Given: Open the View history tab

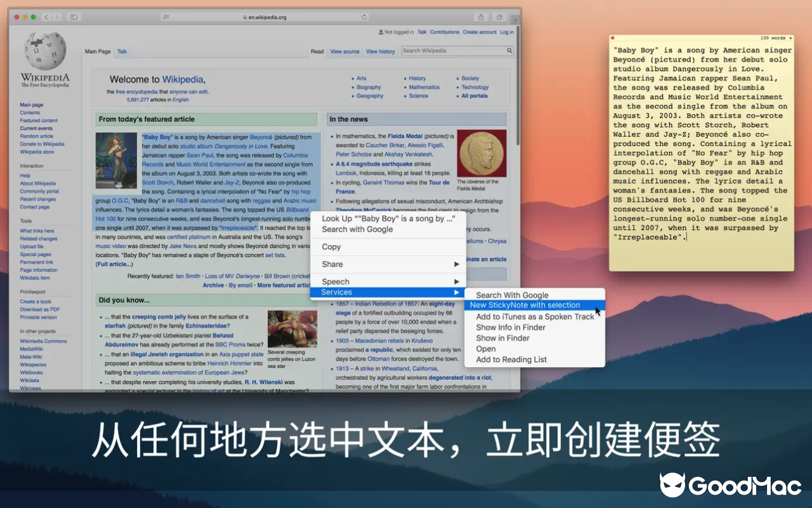Looking at the screenshot, I should pyautogui.click(x=380, y=51).
